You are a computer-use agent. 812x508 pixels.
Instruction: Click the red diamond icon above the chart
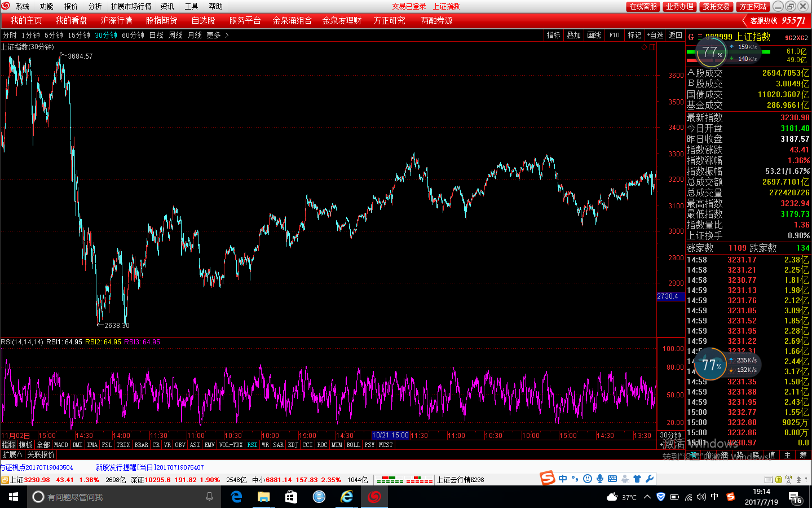(645, 47)
